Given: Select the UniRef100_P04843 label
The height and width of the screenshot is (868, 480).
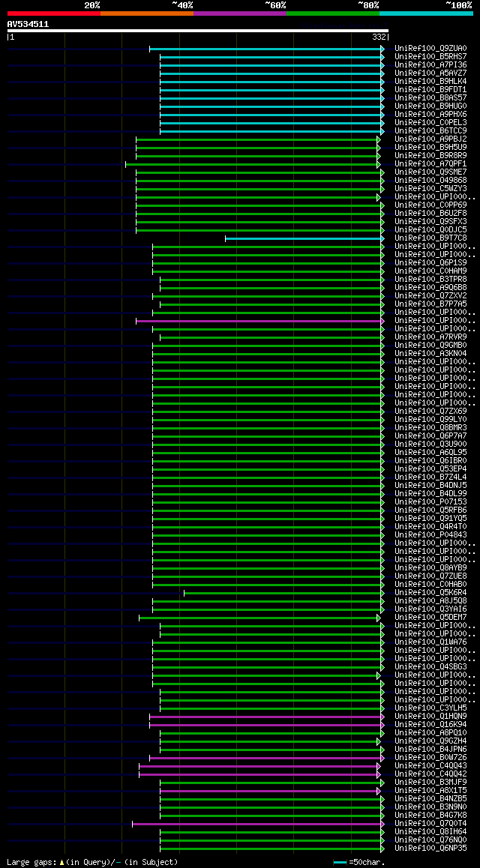Looking at the screenshot, I should [x=430, y=535].
